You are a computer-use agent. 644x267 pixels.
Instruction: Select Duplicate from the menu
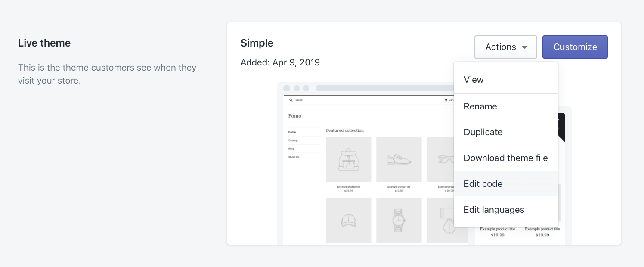coord(506,132)
